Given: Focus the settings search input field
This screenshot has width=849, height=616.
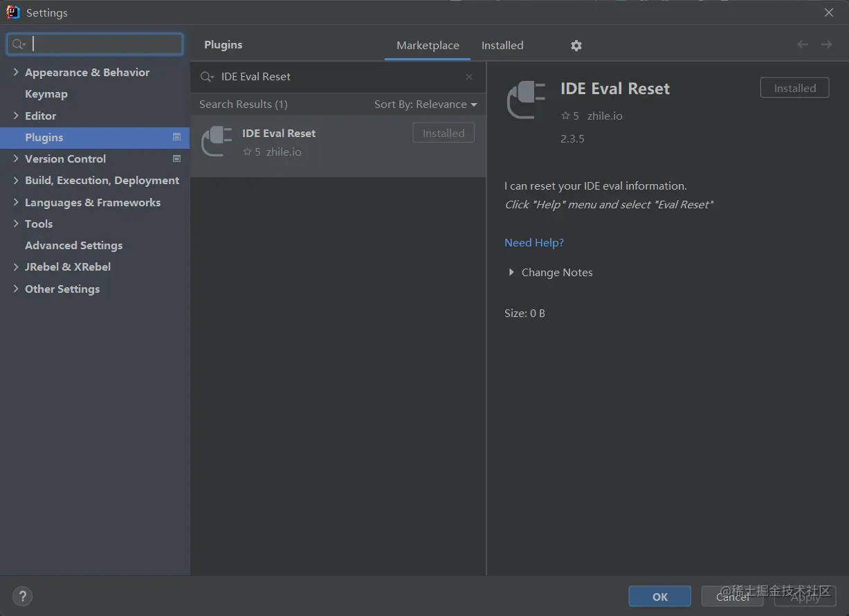Looking at the screenshot, I should tap(95, 44).
